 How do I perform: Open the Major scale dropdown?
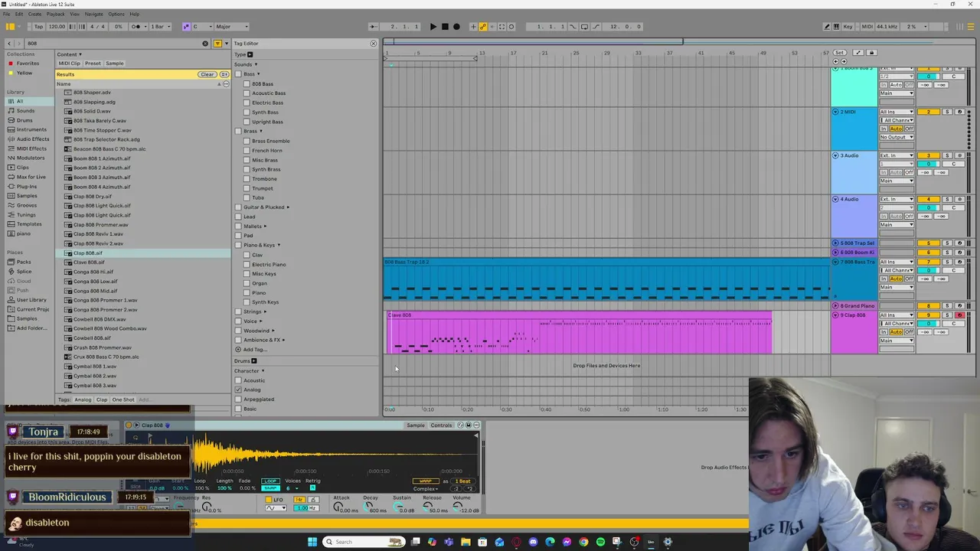point(232,27)
